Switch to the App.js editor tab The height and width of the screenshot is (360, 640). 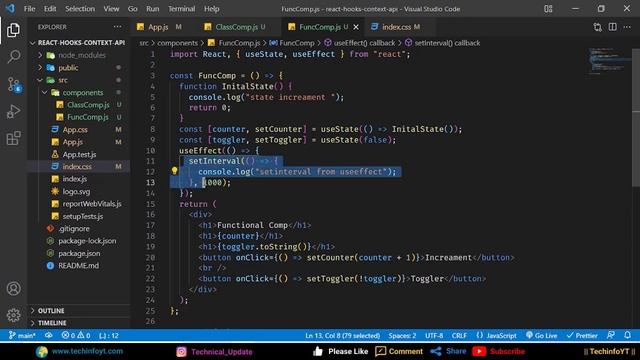(x=159, y=27)
